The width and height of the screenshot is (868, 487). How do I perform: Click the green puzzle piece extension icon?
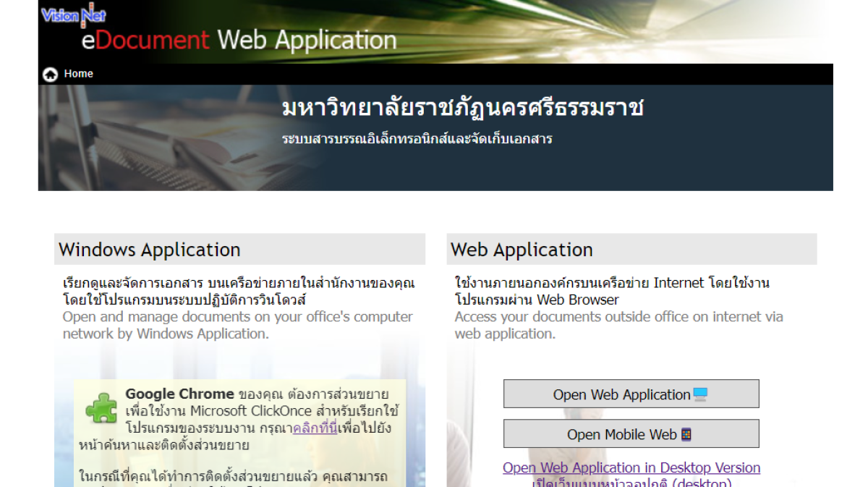pyautogui.click(x=101, y=407)
